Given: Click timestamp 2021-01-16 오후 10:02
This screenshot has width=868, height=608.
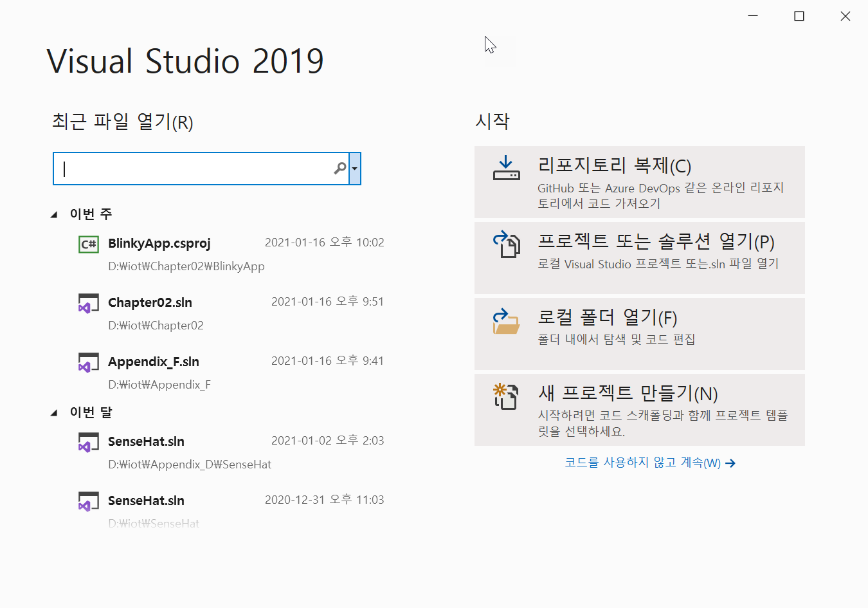Looking at the screenshot, I should tap(325, 243).
